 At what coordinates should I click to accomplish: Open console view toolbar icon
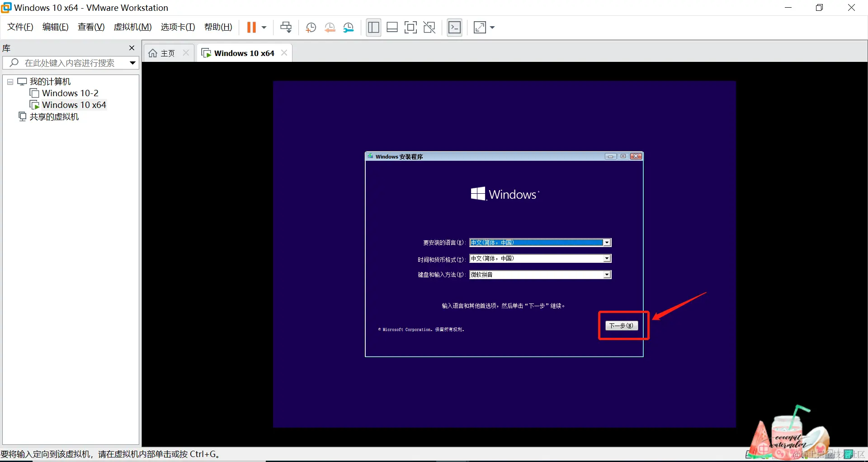pyautogui.click(x=454, y=28)
